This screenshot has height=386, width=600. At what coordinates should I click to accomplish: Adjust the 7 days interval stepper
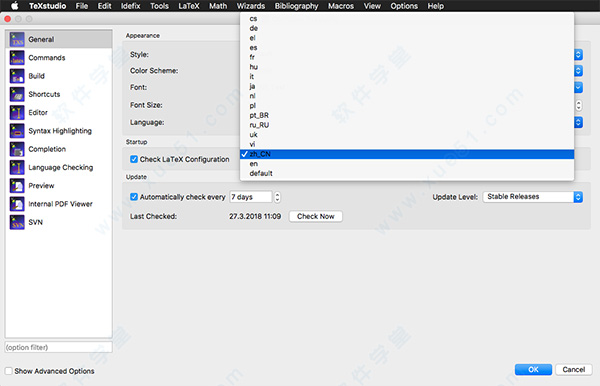277,197
